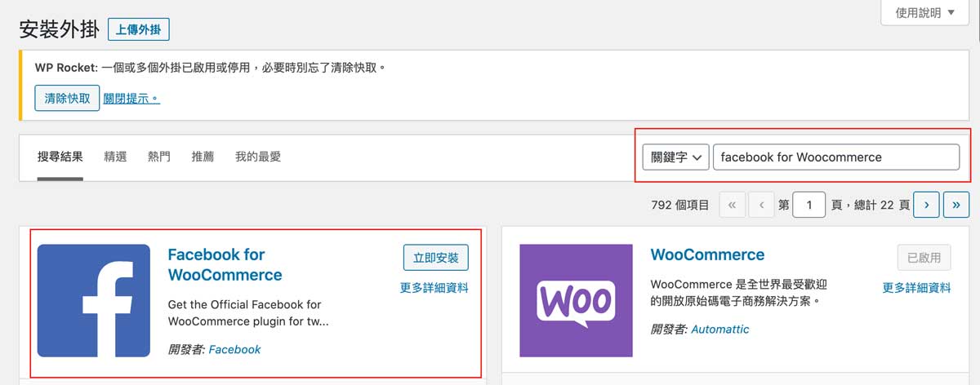Click the current page number field
Screen dimensions: 980x385
coord(810,205)
